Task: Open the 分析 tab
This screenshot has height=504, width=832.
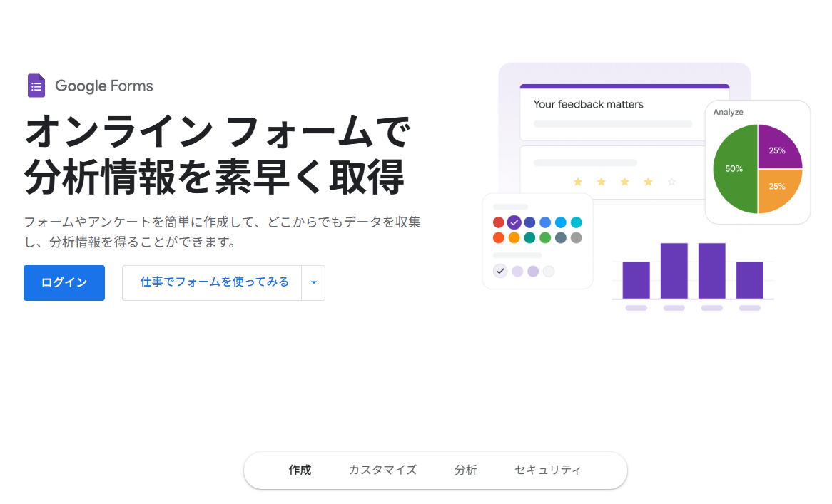Action: 465,470
